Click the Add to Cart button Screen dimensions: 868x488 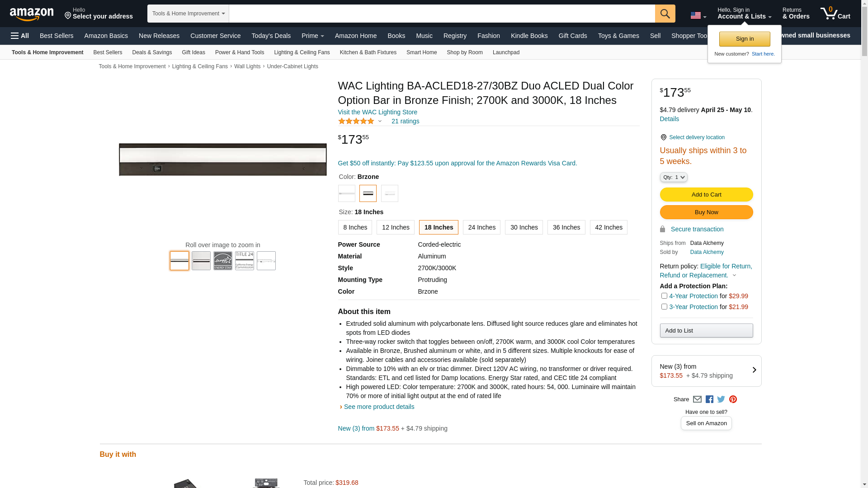click(x=706, y=195)
